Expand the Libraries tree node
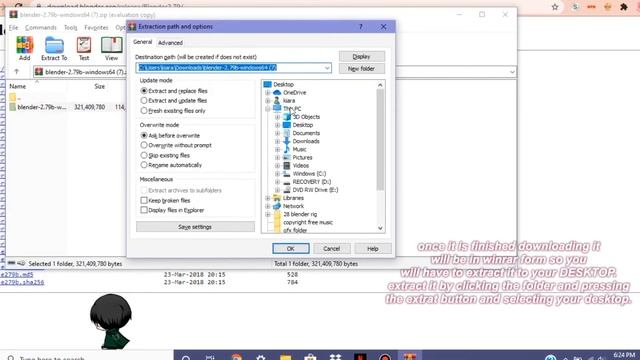The height and width of the screenshot is (360, 640). coord(268,198)
